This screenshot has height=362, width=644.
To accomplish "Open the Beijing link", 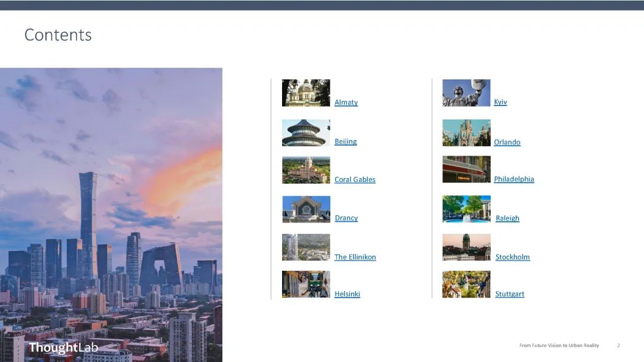I will 345,141.
